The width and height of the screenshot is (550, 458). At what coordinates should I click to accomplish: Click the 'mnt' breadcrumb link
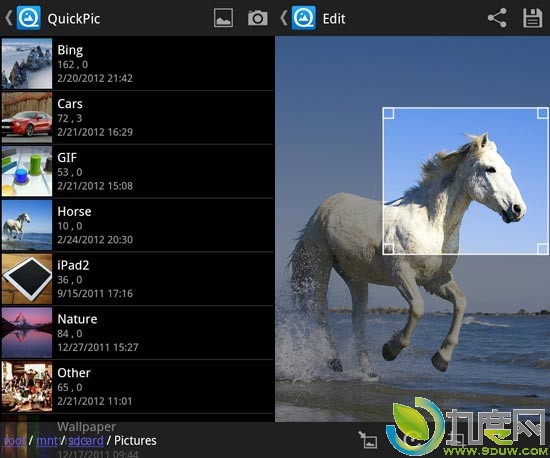coord(47,441)
